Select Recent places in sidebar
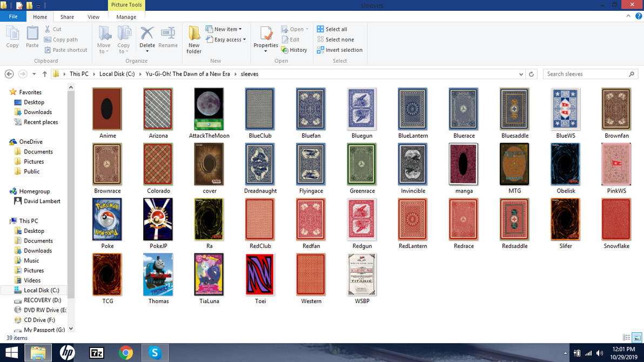 click(41, 122)
